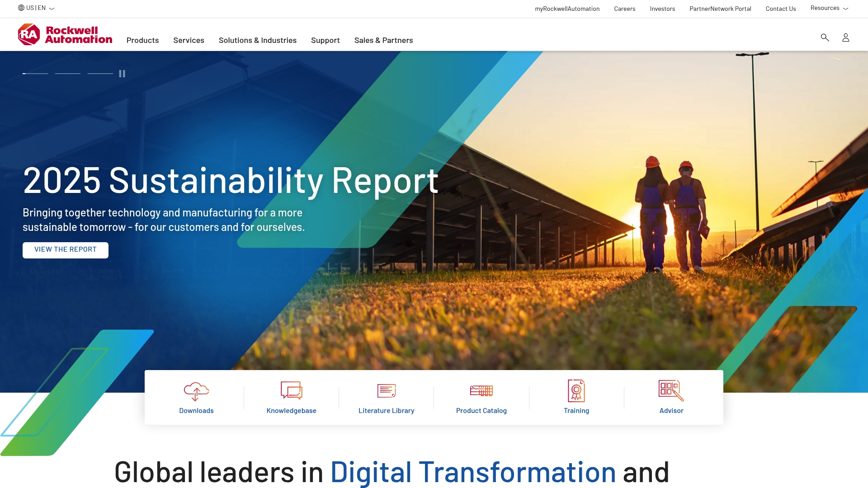Open the Products navigation menu
868x488 pixels.
(142, 40)
